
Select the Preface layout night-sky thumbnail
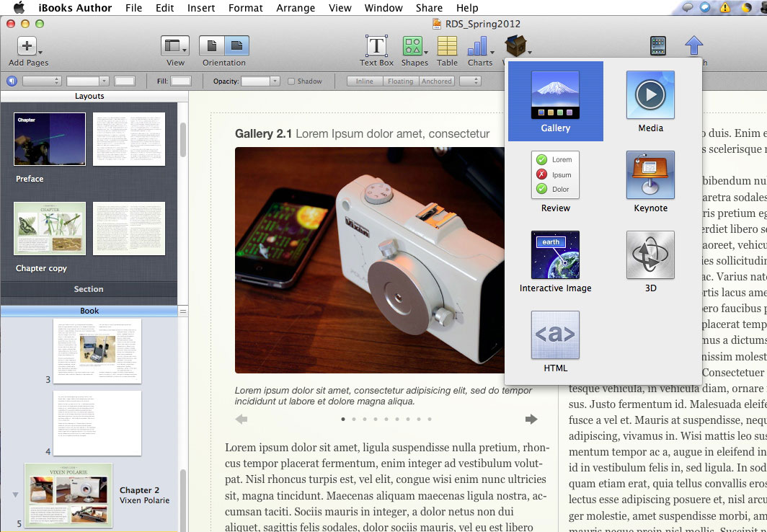pos(50,139)
